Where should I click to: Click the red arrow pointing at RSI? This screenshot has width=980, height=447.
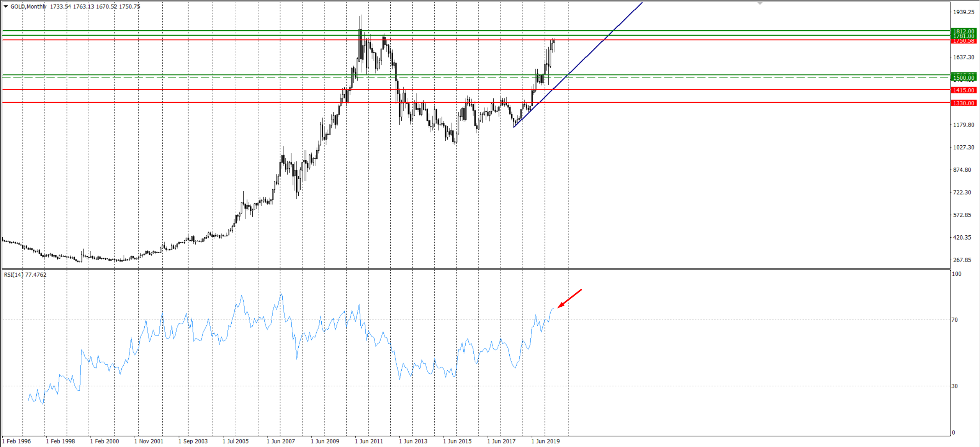(570, 298)
